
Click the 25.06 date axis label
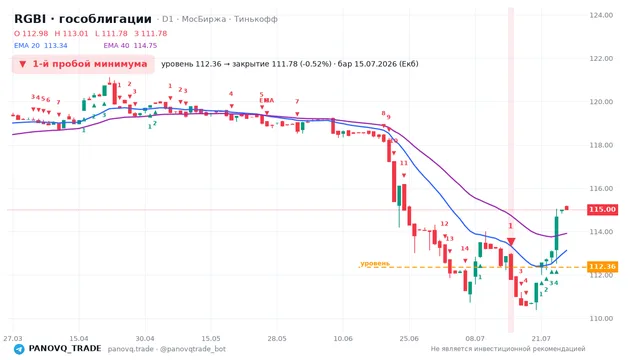click(409, 338)
